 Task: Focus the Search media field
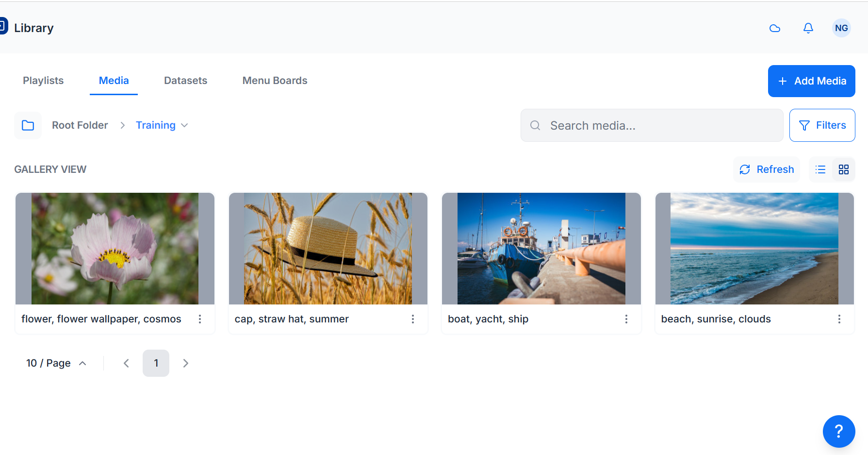click(652, 125)
